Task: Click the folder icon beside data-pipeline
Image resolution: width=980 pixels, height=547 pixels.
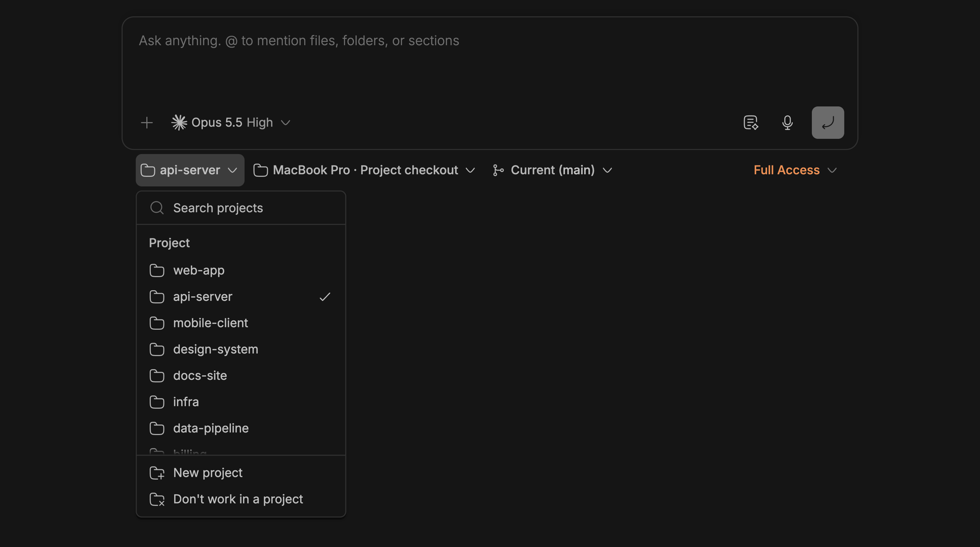Action: pyautogui.click(x=157, y=428)
